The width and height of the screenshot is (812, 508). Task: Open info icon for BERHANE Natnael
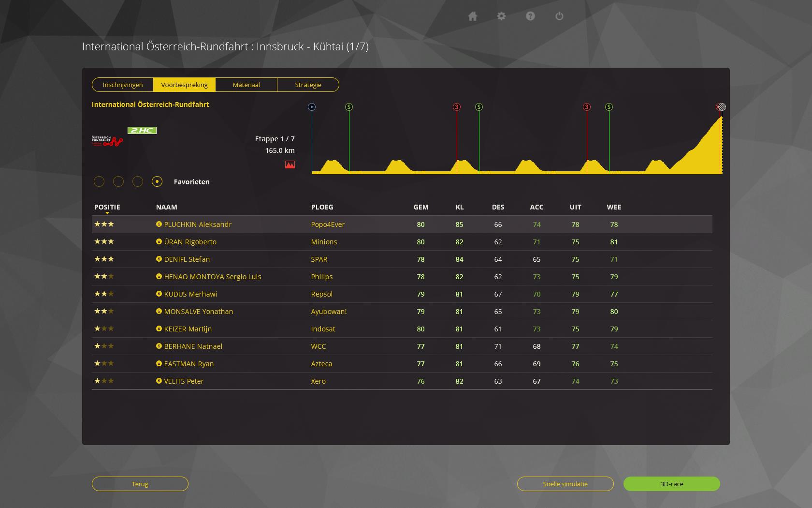tap(159, 346)
